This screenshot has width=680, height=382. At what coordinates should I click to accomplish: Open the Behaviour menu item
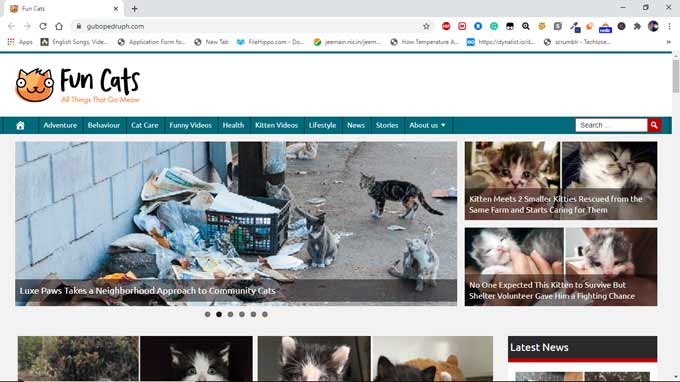pyautogui.click(x=104, y=125)
